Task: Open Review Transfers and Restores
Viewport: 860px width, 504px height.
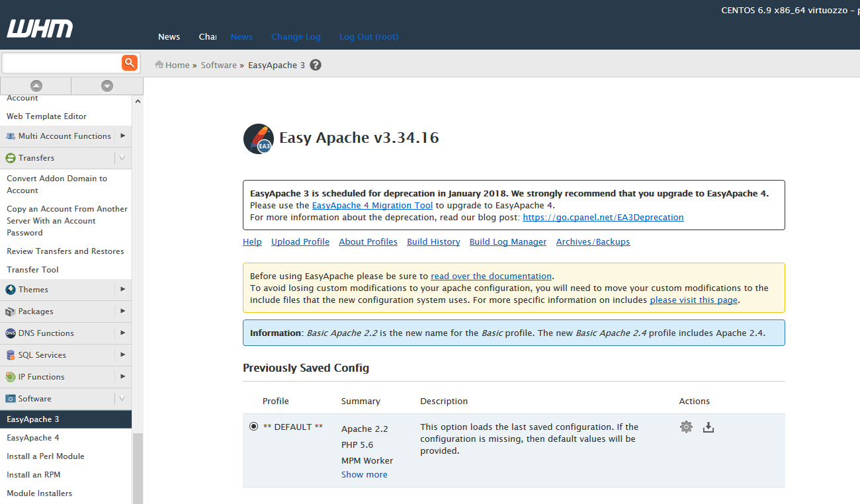Action: pyautogui.click(x=65, y=251)
